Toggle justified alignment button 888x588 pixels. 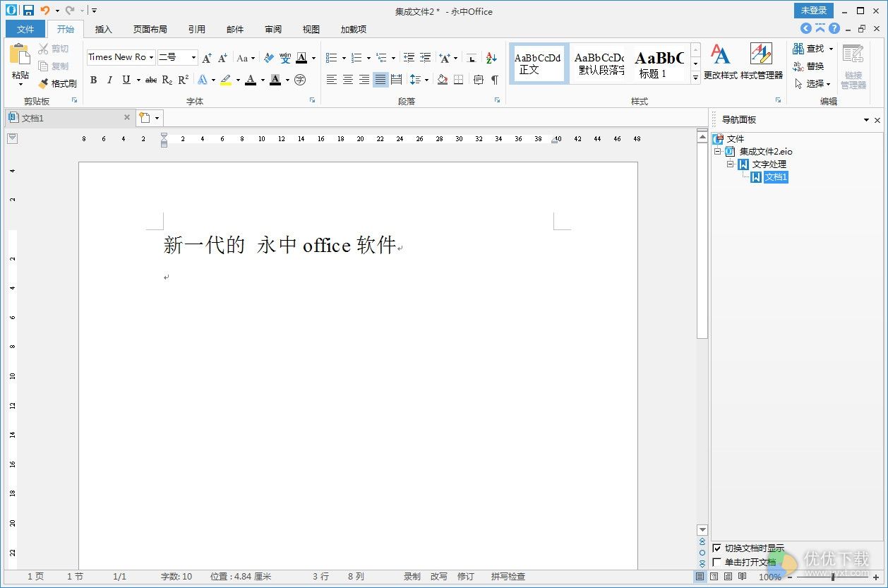click(380, 80)
